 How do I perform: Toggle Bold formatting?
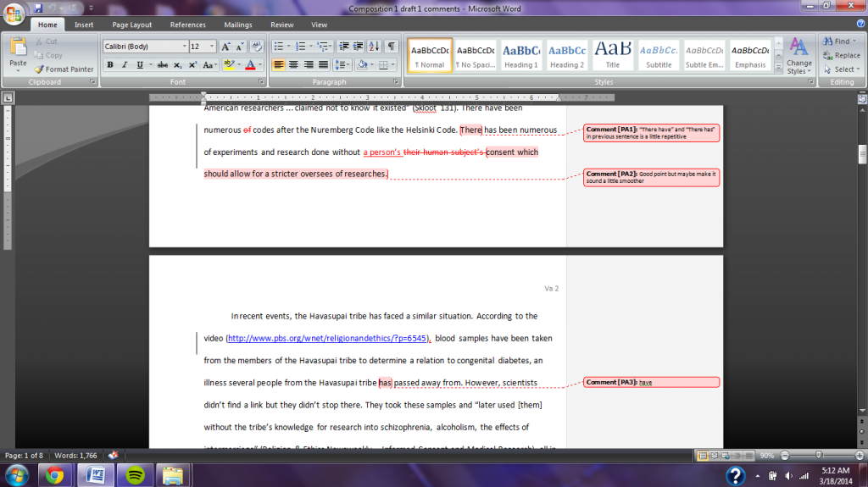(x=110, y=64)
